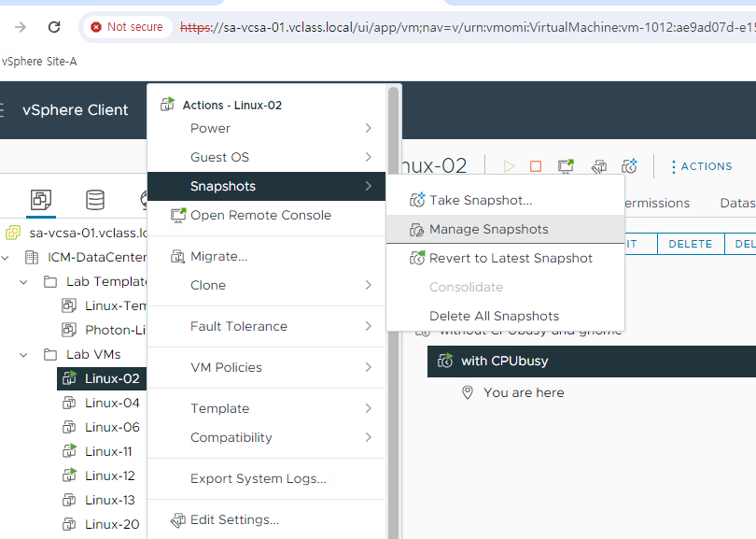Select the Linux-Template VM template
The height and width of the screenshot is (539, 756).
pos(115,306)
